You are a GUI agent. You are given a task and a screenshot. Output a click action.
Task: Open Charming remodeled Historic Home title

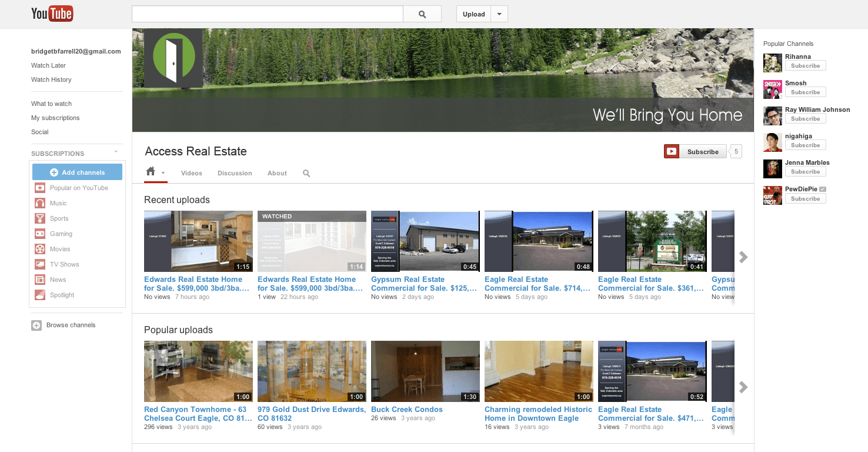pyautogui.click(x=538, y=414)
